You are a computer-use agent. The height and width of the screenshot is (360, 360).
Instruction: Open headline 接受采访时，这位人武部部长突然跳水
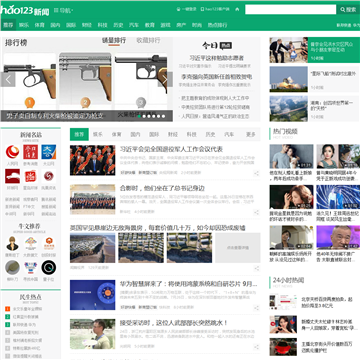tap(173, 323)
